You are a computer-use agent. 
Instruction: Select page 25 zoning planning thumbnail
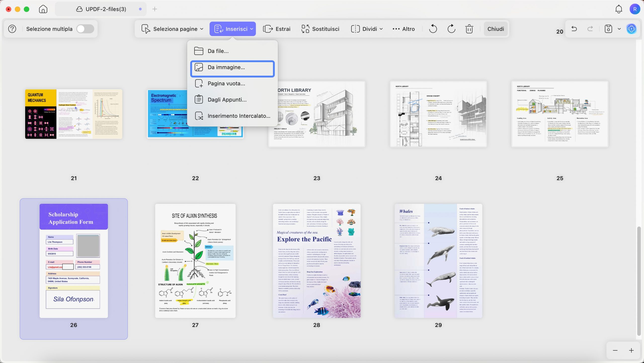pos(560,114)
